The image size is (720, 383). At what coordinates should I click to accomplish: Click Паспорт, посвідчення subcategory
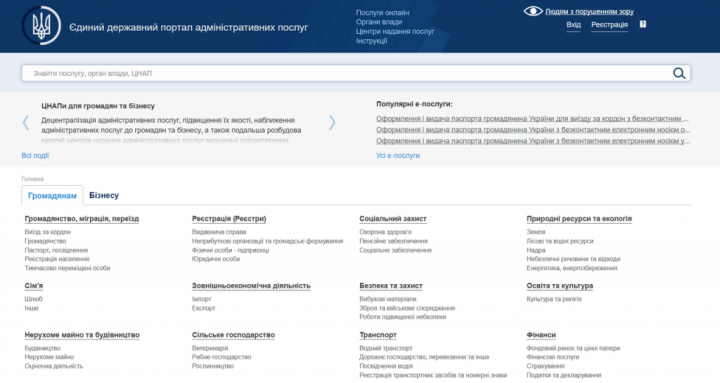coord(56,250)
